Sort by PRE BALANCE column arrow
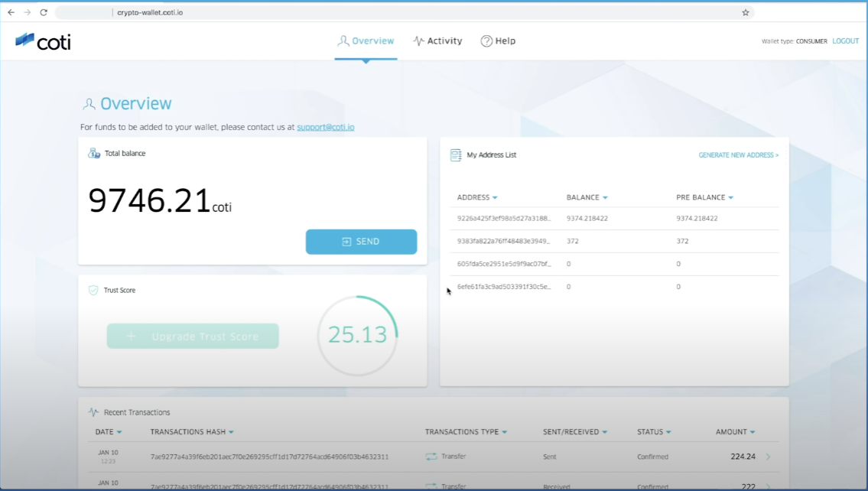868x491 pixels. [730, 197]
